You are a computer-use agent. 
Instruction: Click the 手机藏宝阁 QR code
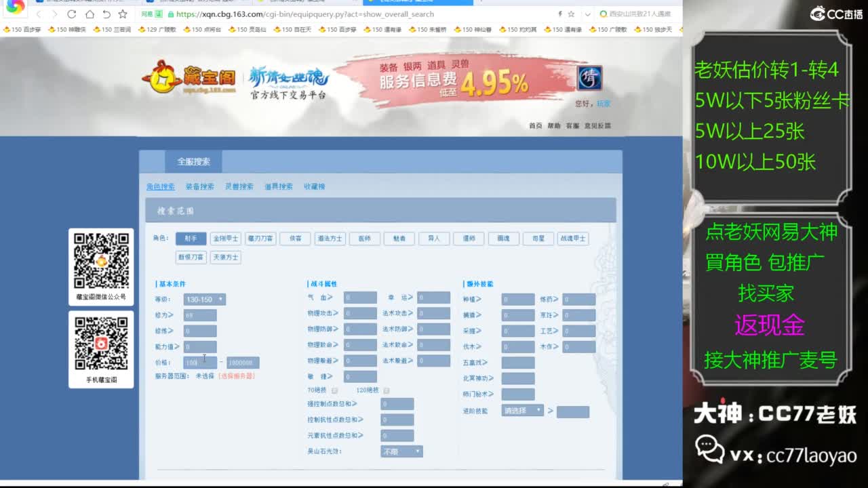(101, 343)
